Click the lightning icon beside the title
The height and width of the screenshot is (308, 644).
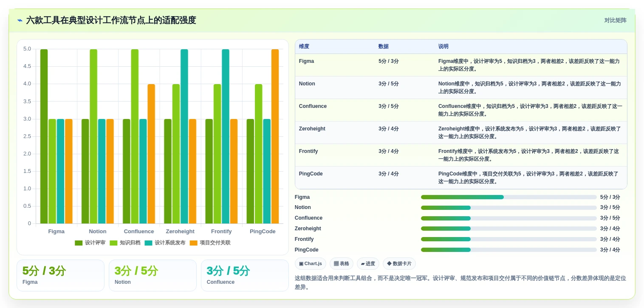(x=20, y=20)
